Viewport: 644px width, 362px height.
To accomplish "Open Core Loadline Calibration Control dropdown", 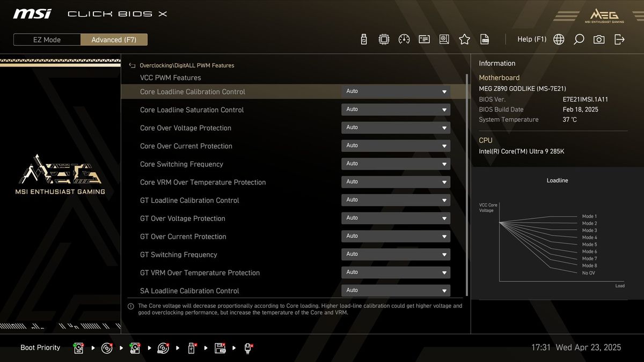I will [x=396, y=92].
